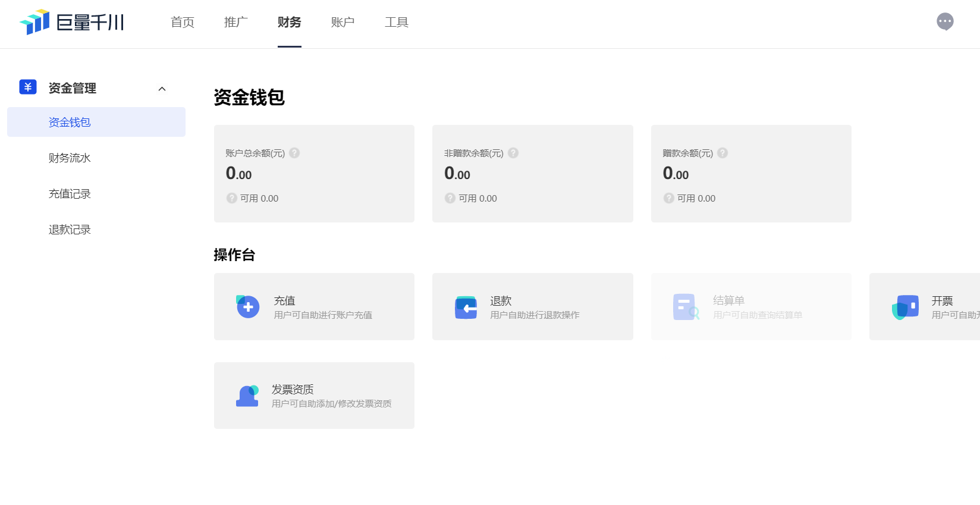The height and width of the screenshot is (505, 980).
Task: Open the 发票资质 card title
Action: pyautogui.click(x=293, y=389)
